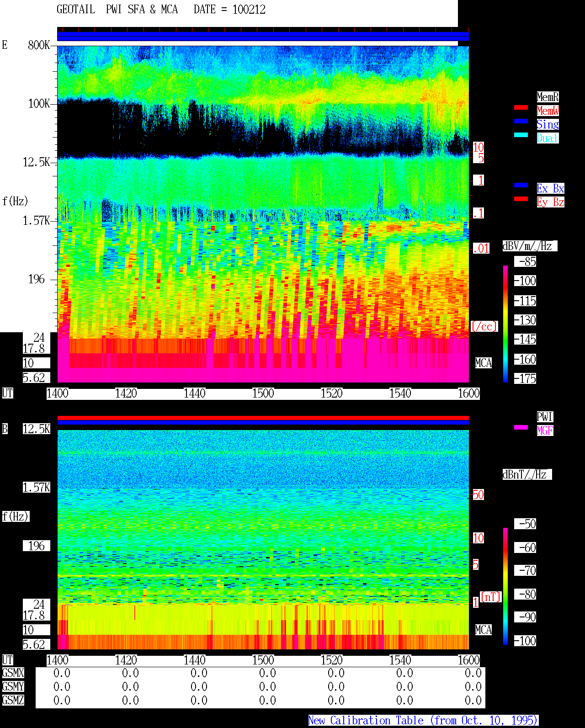Image resolution: width=585 pixels, height=728 pixels.
Task: Click the -175 color scale value
Action: coord(525,378)
